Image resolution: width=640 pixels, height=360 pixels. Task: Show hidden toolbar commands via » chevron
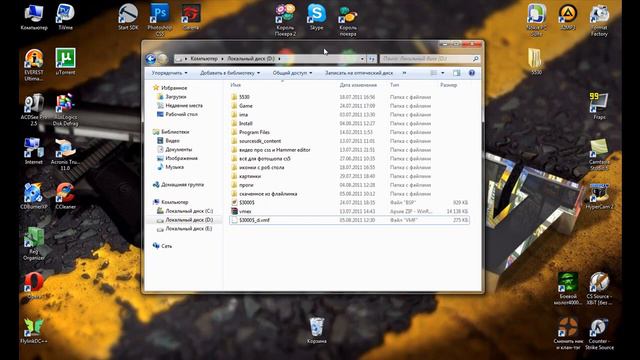tap(404, 73)
